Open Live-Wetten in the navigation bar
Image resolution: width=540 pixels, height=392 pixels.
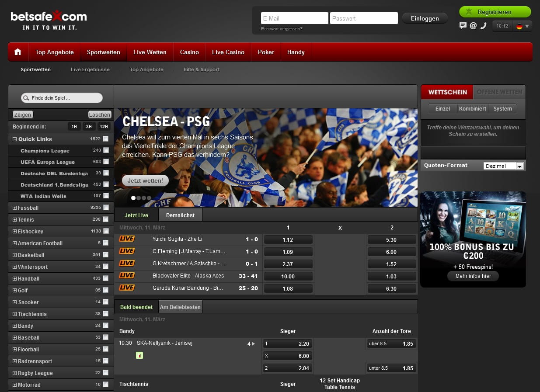[150, 52]
